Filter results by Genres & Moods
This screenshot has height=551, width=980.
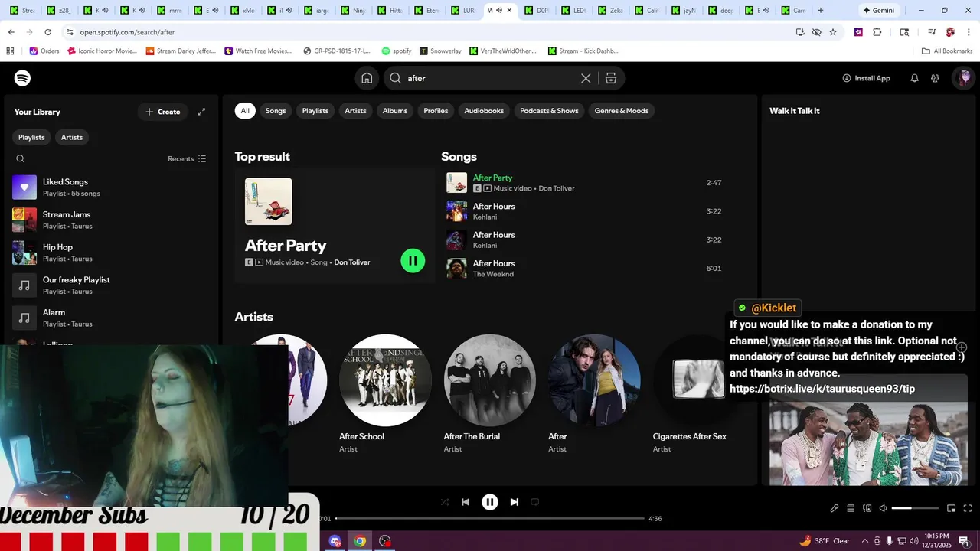tap(622, 111)
